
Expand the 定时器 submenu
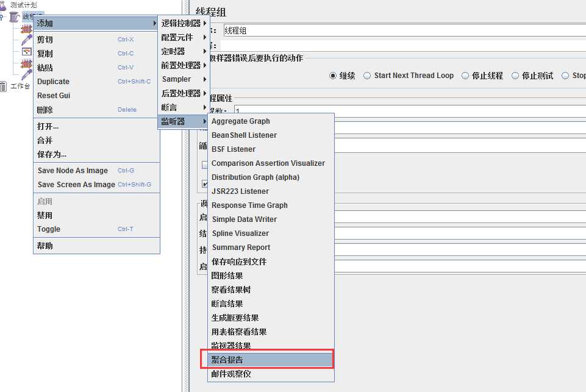tap(184, 51)
